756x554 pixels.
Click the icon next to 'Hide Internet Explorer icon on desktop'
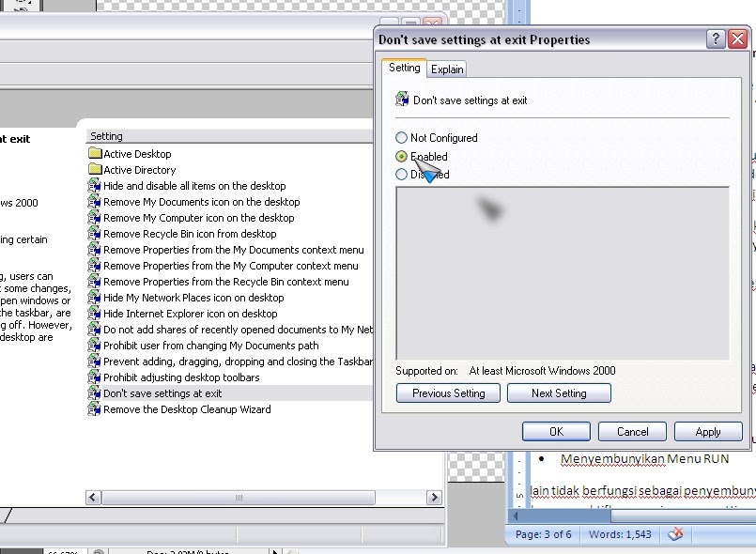pyautogui.click(x=94, y=313)
